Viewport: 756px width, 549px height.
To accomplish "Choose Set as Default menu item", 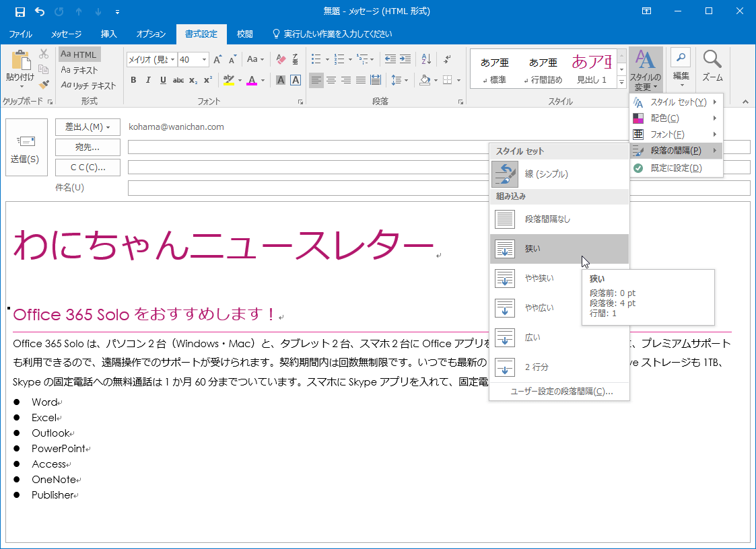I will coord(676,168).
